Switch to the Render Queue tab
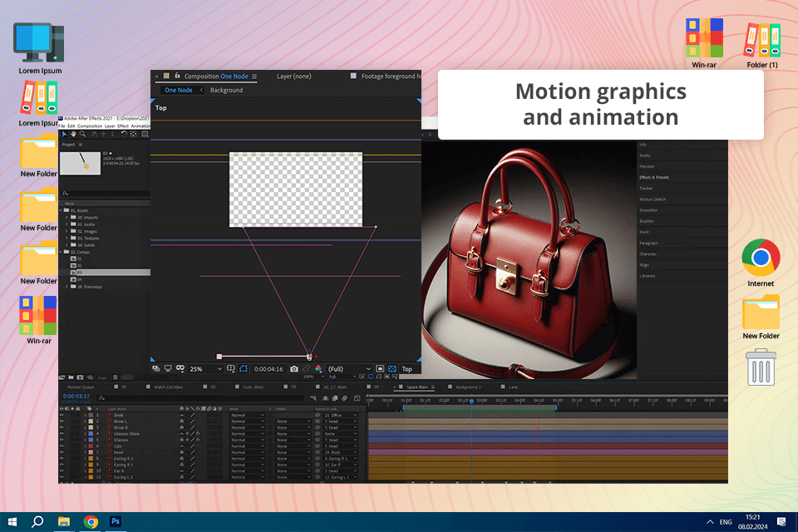This screenshot has width=798, height=532. tap(81, 387)
